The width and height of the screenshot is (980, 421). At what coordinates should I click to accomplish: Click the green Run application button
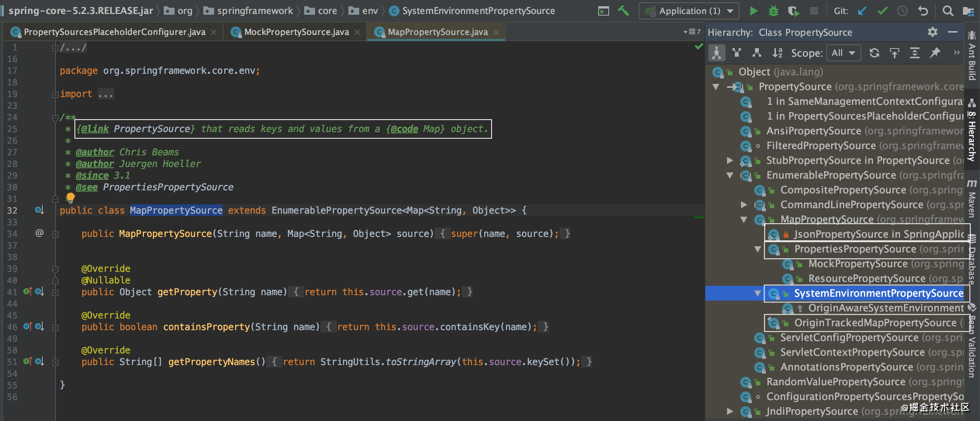point(753,11)
